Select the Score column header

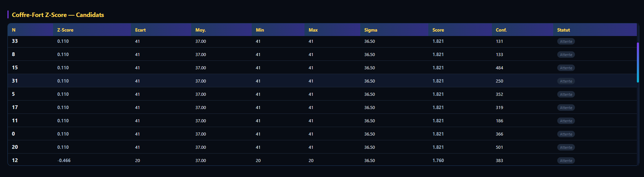pos(460,30)
